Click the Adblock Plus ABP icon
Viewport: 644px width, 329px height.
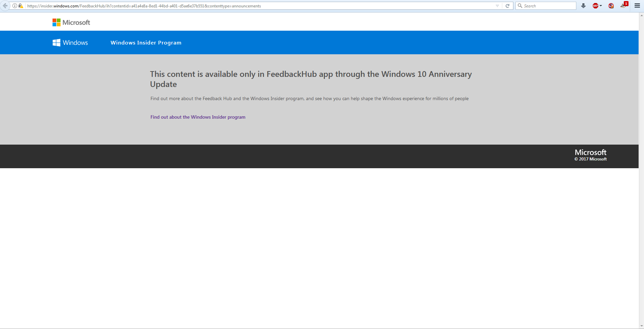[x=596, y=6]
